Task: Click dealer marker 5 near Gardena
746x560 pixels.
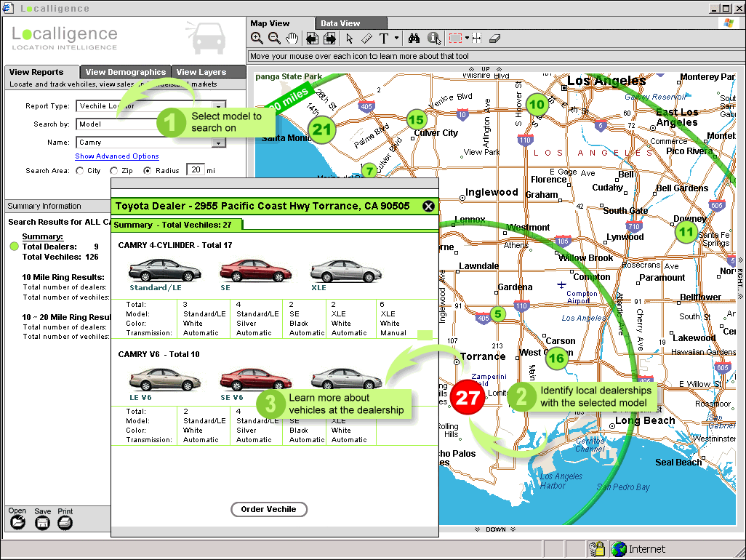Action: point(497,314)
